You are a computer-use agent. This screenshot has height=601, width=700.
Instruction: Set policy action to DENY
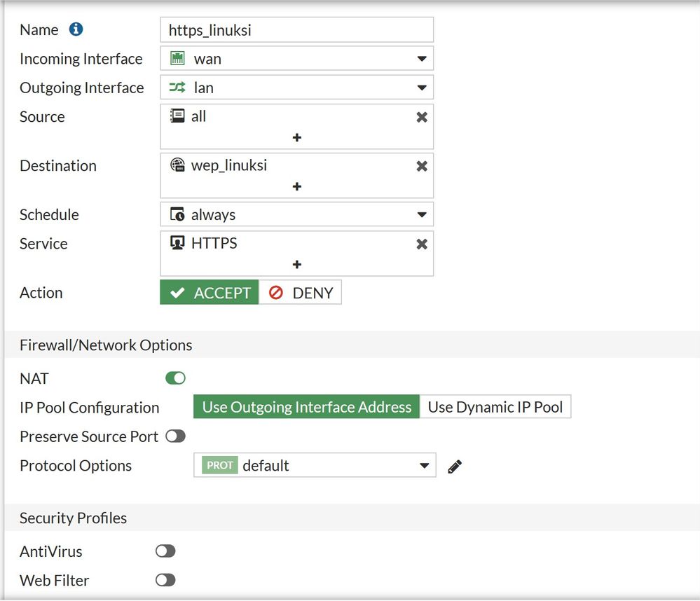point(301,293)
